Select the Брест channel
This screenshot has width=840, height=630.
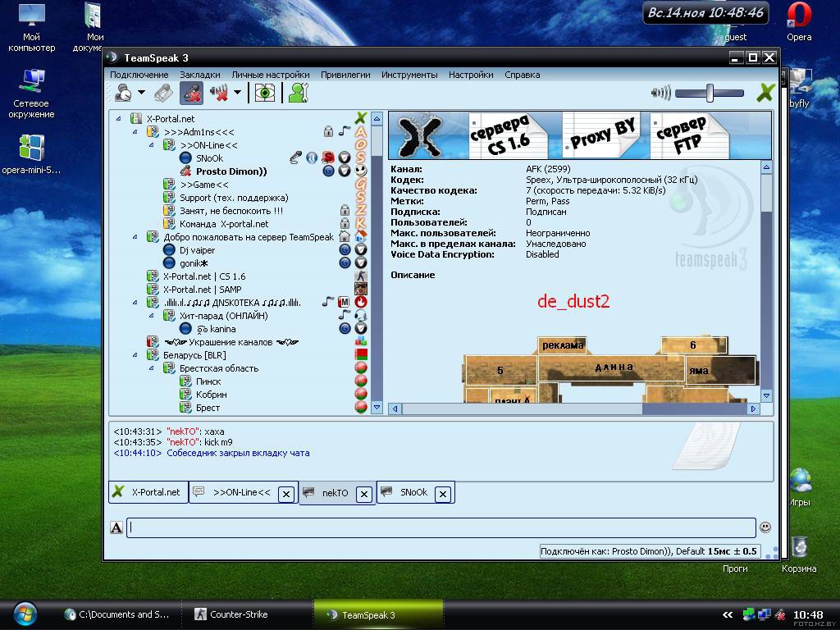click(208, 408)
